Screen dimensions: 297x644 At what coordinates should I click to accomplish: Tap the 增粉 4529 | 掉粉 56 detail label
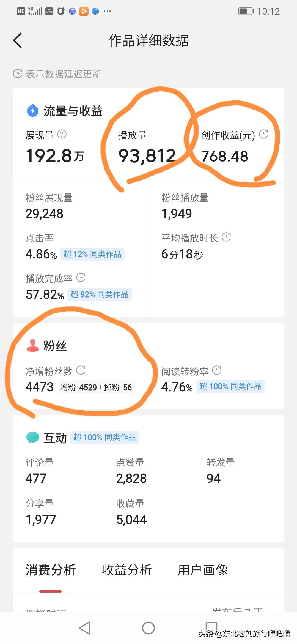point(96,387)
